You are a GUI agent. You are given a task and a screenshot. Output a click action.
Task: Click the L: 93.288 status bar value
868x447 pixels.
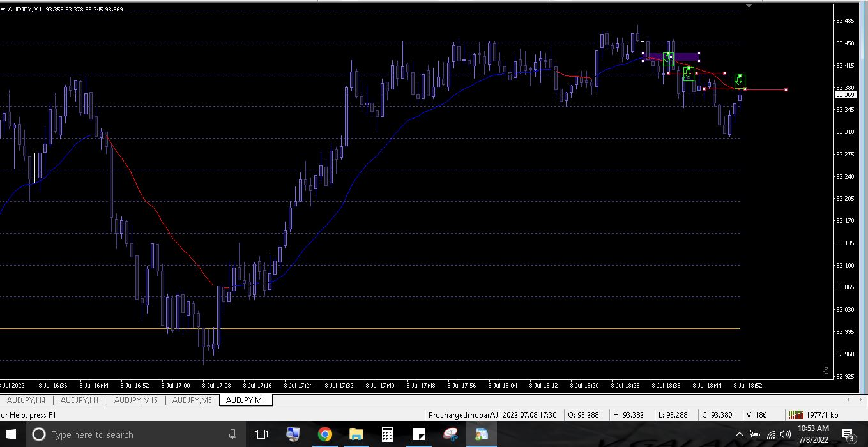click(673, 414)
